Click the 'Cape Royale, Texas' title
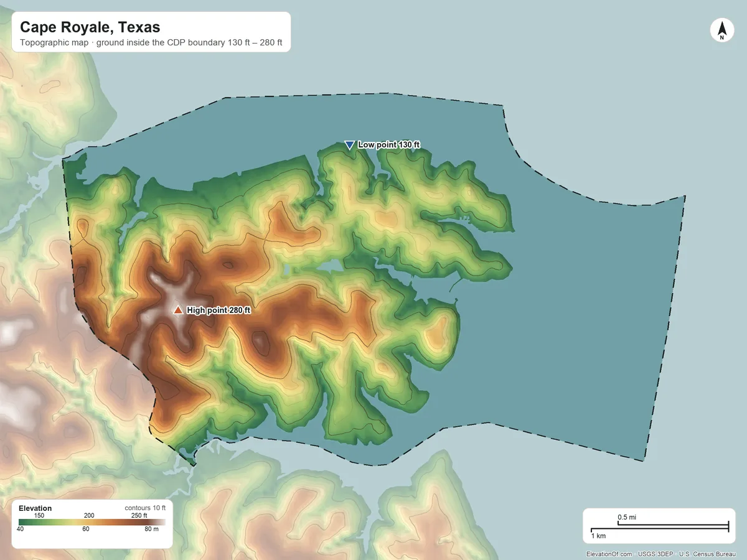 tap(90, 27)
